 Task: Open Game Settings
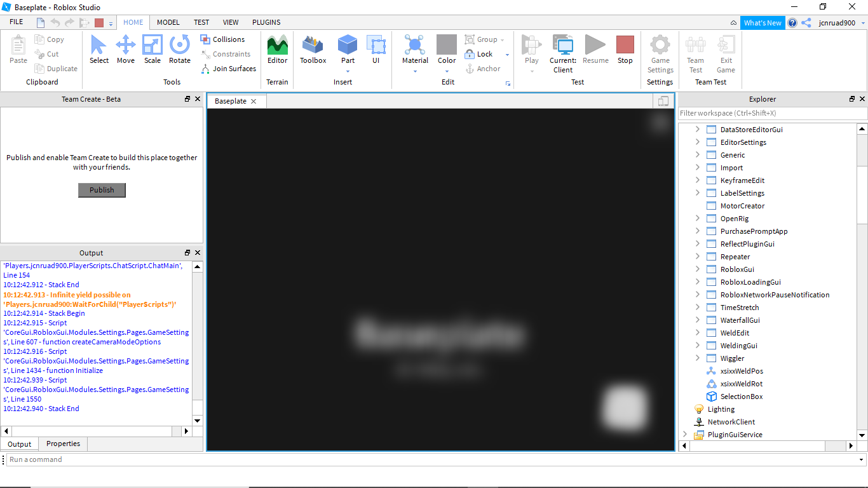tap(660, 54)
